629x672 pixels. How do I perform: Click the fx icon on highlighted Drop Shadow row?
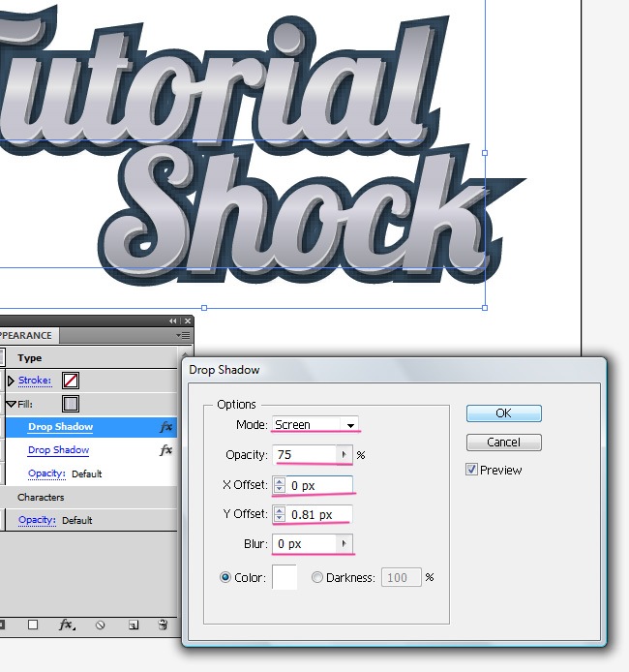(166, 427)
